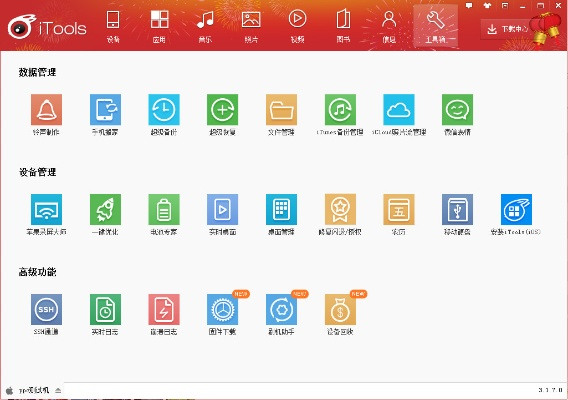Select the Toolbox 工具箱 tab

[x=435, y=26]
